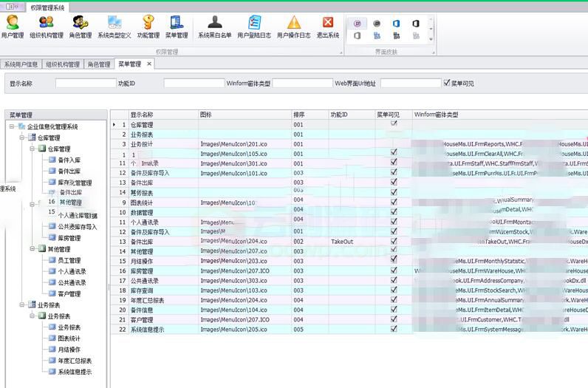This screenshot has height=388, width=588.
Task: Click the 菜单可见 grid column header
Action: [x=394, y=115]
